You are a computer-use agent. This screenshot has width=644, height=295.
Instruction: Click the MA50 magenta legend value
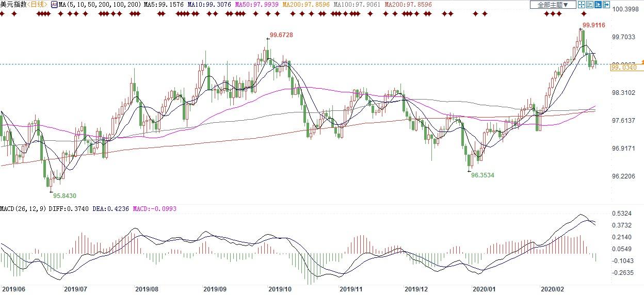[256, 4]
